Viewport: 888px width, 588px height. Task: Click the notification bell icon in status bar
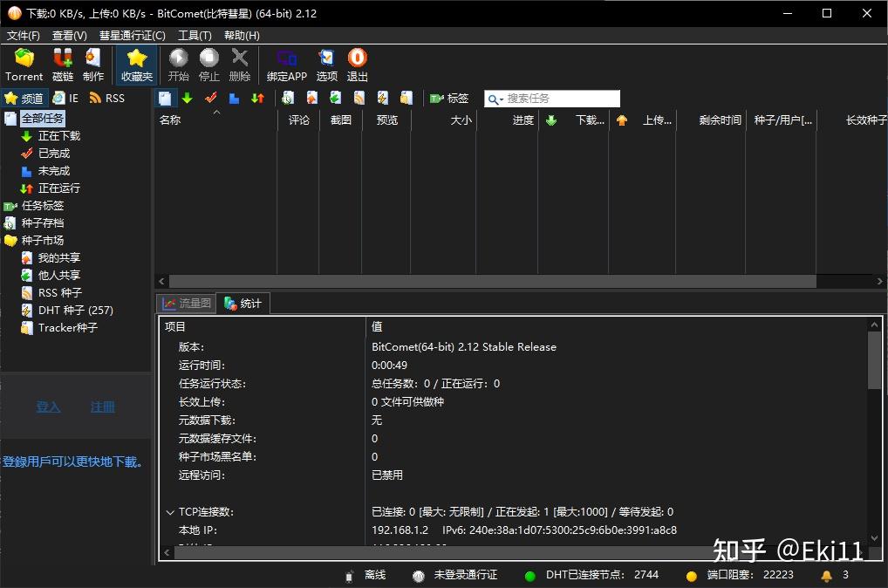(826, 576)
